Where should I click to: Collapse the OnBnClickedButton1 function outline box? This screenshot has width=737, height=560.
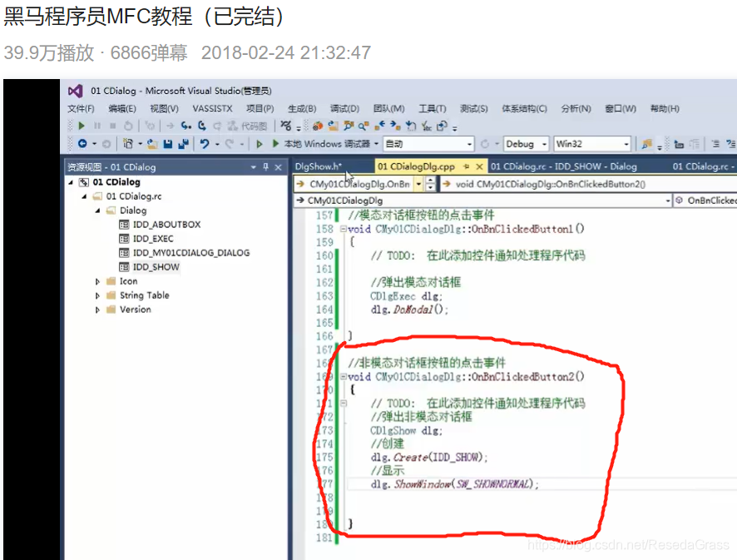344,229
